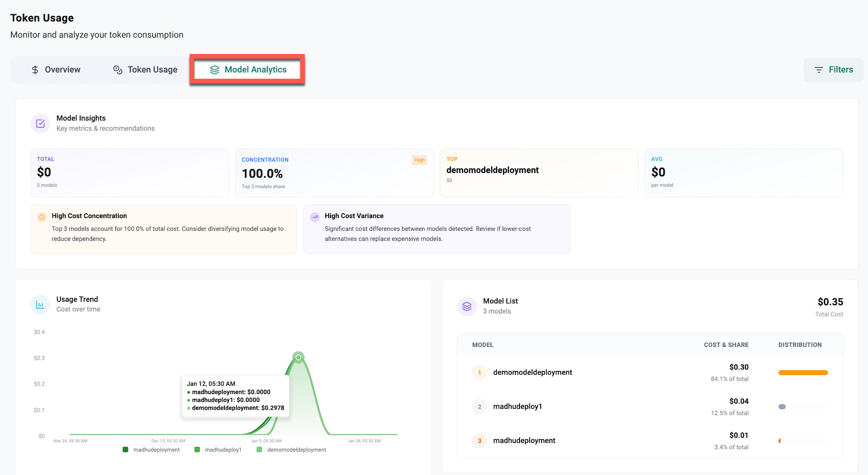Click the rank 2 badge beside madhudeploy1
This screenshot has height=475, width=868.
click(x=479, y=407)
